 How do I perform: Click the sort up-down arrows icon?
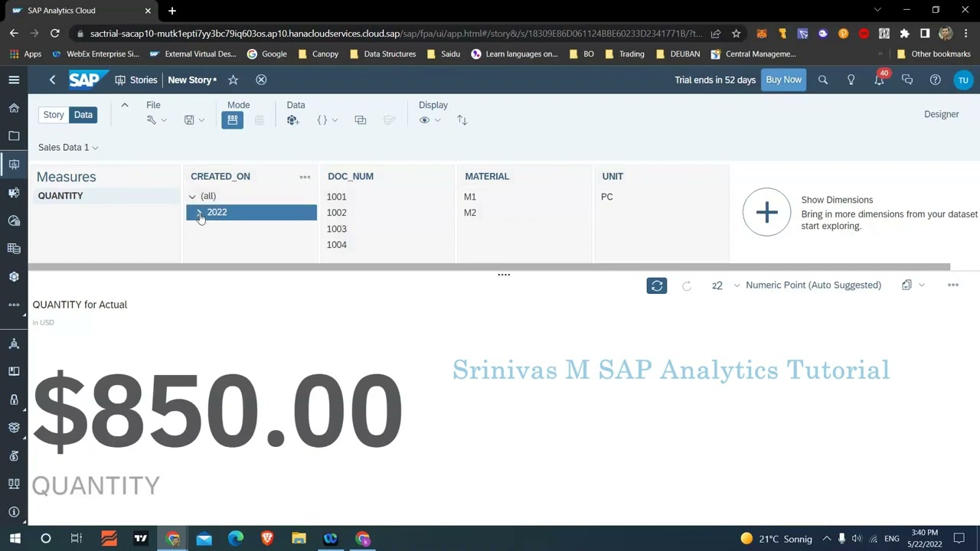462,120
